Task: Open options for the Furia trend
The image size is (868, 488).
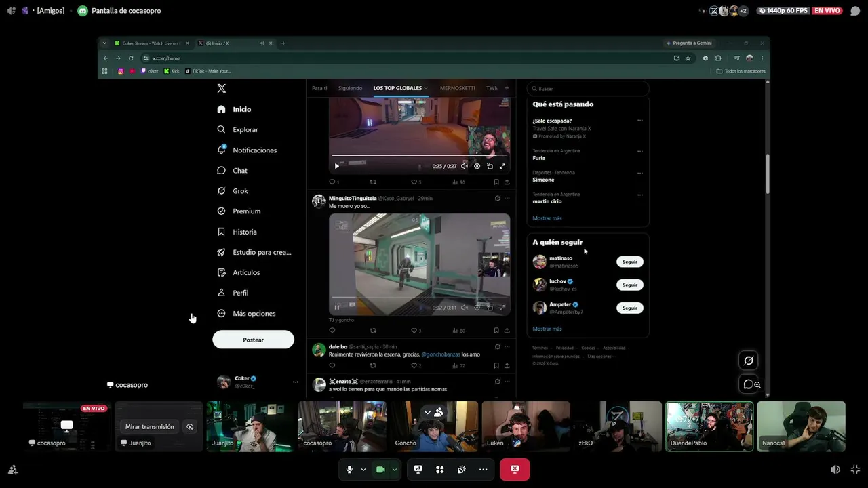Action: [x=639, y=151]
